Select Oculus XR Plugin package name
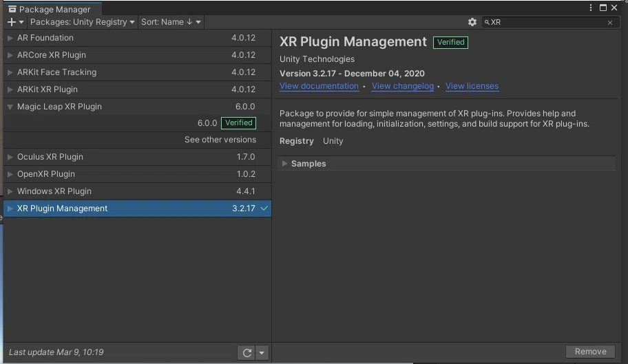Image resolution: width=628 pixels, height=364 pixels. (50, 157)
